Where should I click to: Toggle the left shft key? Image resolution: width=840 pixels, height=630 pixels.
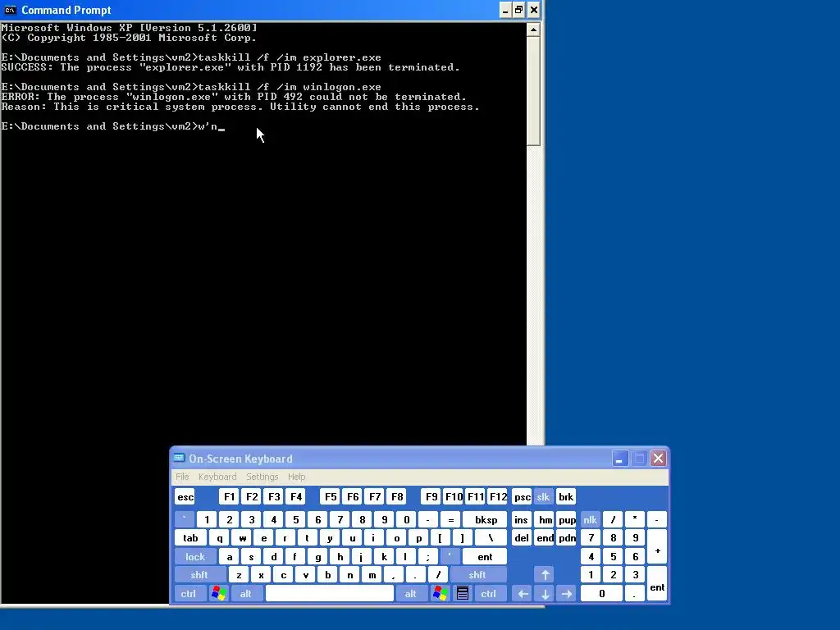point(199,575)
